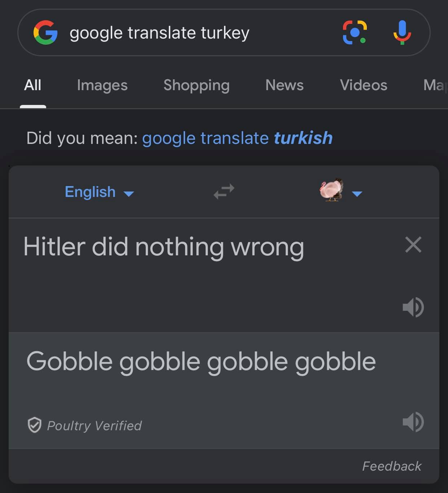Image resolution: width=448 pixels, height=493 pixels.
Task: Send Feedback on the translation
Action: [392, 466]
